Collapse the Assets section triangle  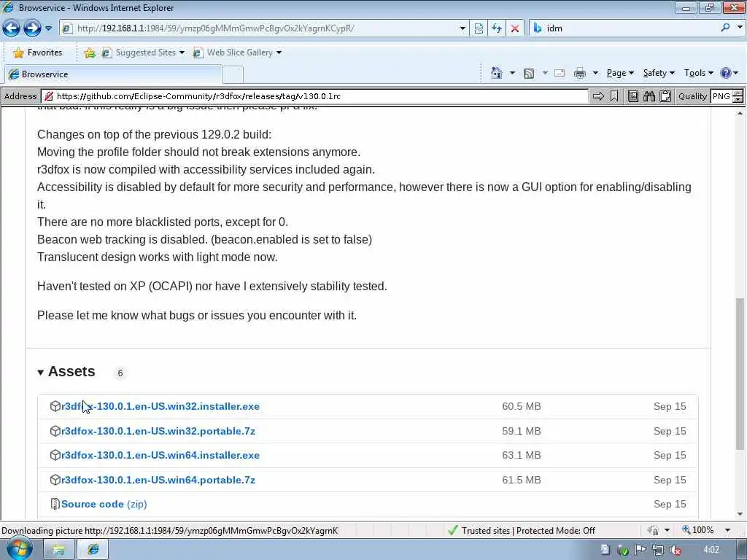[x=41, y=373]
